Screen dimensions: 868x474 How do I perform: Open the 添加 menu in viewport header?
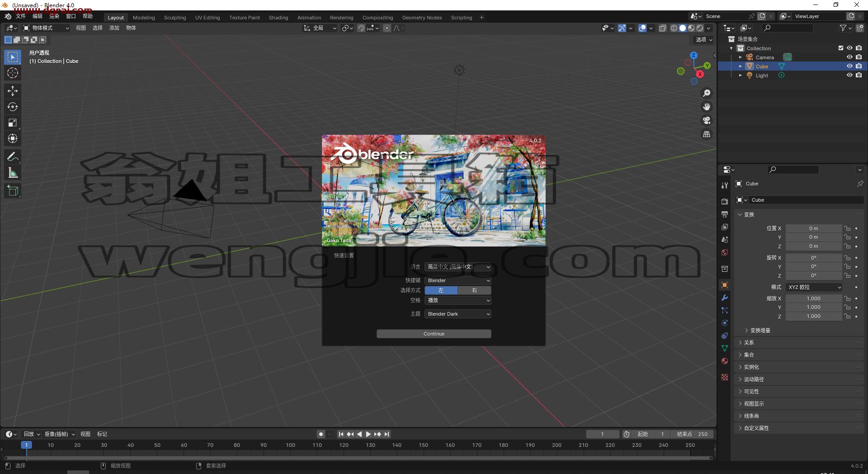tap(114, 28)
